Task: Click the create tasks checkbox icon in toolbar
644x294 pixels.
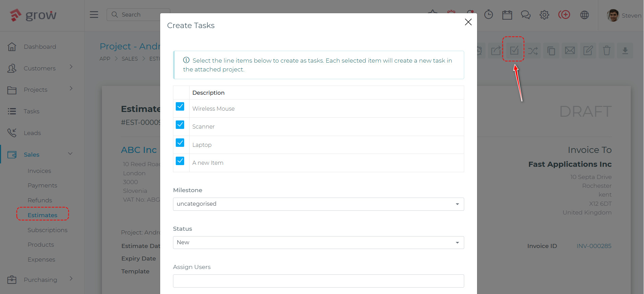Action: [x=514, y=51]
